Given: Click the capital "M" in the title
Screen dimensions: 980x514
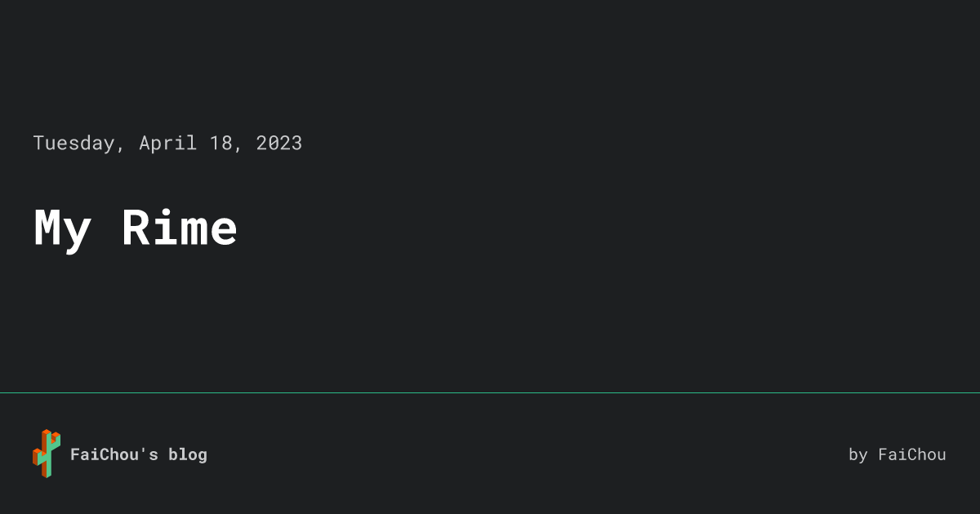Looking at the screenshot, I should pos(48,228).
